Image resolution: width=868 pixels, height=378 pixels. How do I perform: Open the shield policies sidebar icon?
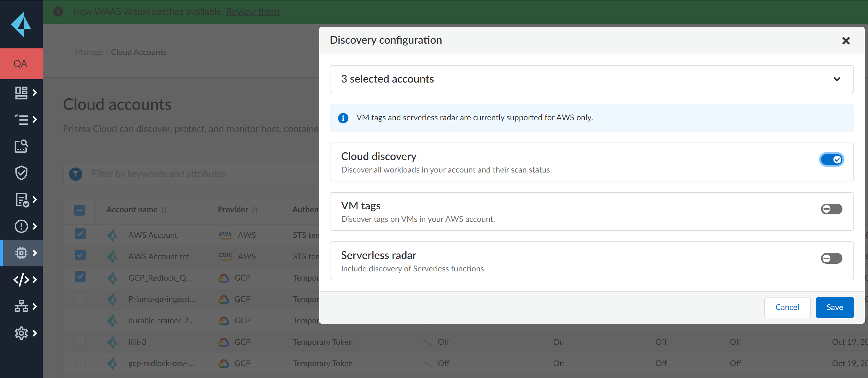pyautogui.click(x=21, y=173)
